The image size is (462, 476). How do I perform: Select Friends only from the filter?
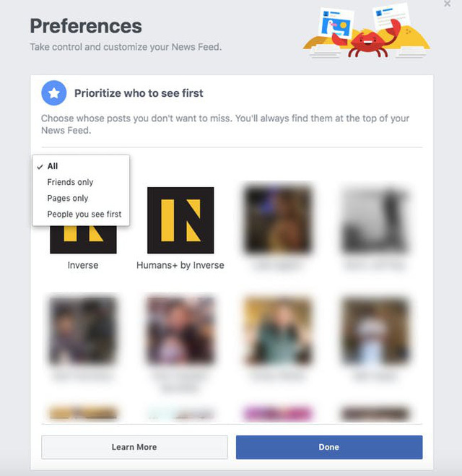click(70, 182)
